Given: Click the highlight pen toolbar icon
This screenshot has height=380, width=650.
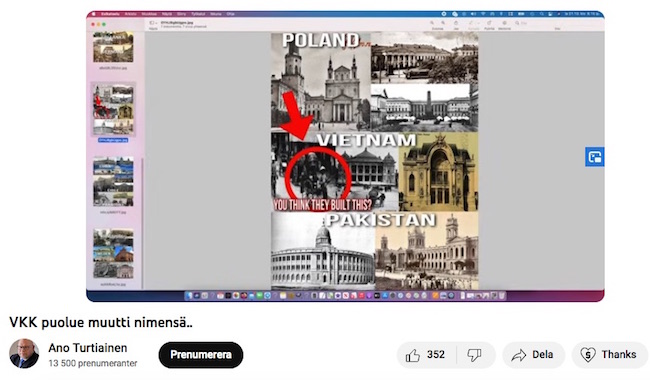Looking at the screenshot, I should (471, 23).
